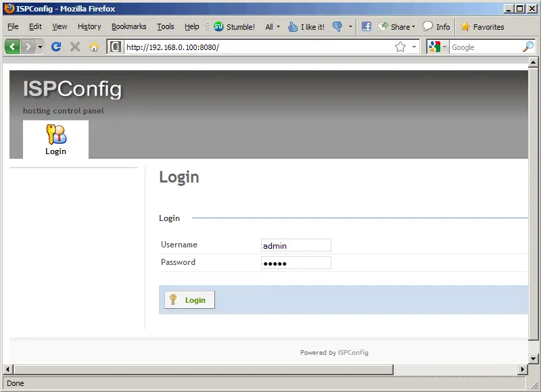541x392 pixels.
Task: Bookmark page with the star icon
Action: (x=400, y=47)
